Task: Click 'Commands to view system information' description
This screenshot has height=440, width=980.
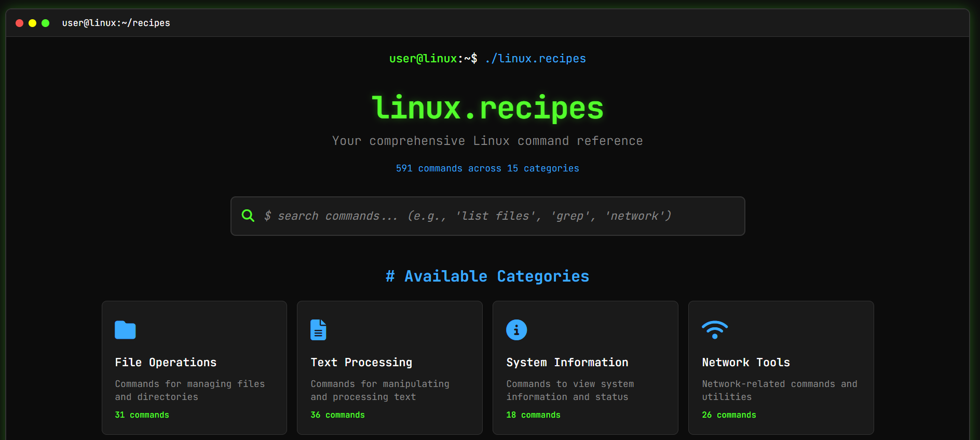Action: pos(570,390)
